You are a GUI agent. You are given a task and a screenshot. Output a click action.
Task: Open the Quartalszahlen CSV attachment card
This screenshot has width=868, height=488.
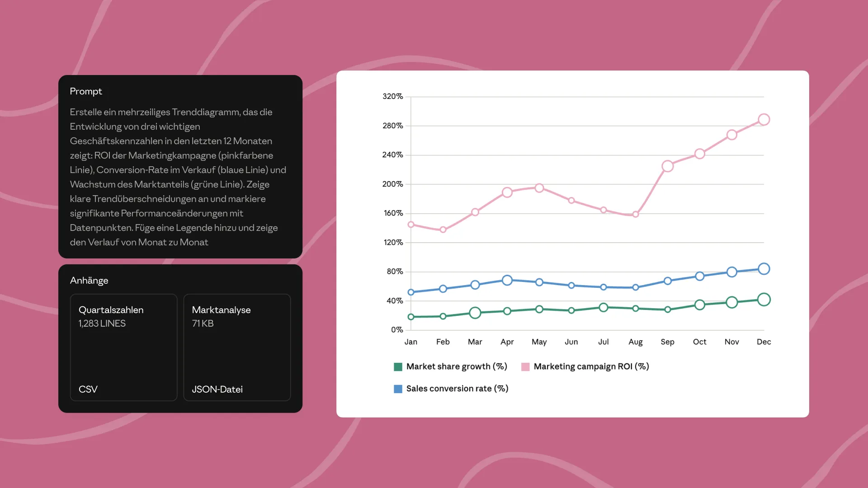point(123,347)
